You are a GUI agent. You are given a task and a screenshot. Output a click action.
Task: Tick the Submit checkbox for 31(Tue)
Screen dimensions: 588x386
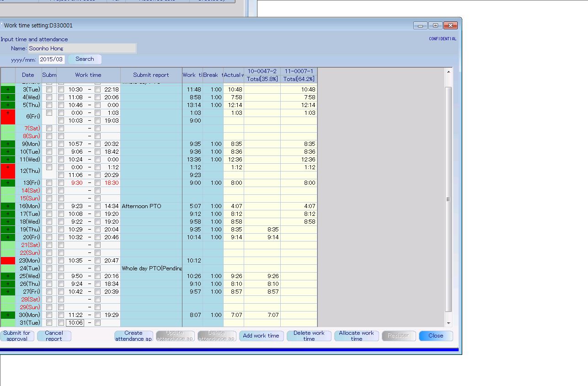(49, 323)
